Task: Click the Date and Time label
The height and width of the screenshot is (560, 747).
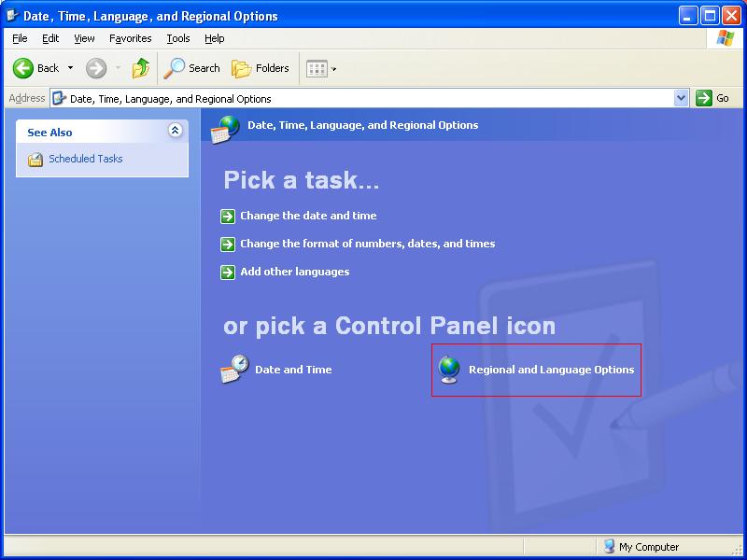Action: pos(293,370)
